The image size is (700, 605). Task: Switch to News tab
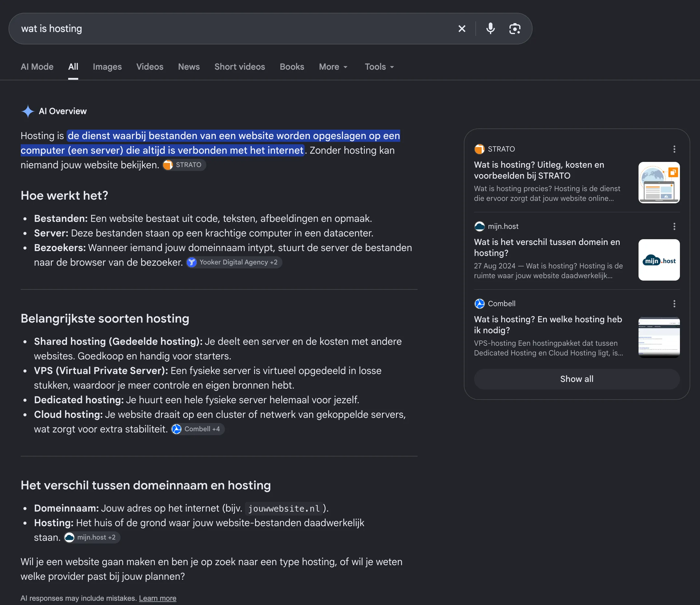point(189,67)
